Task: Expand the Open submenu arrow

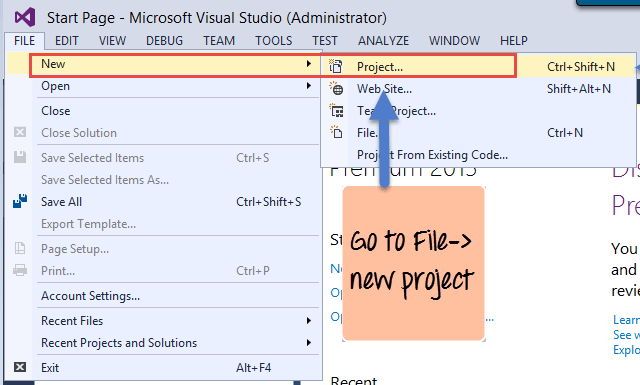Action: point(309,86)
